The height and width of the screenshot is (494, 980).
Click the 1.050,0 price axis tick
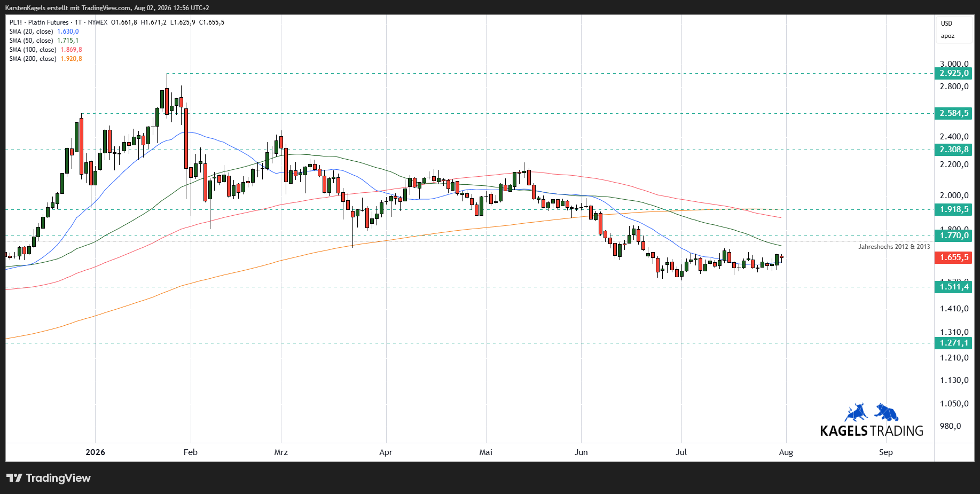(954, 404)
